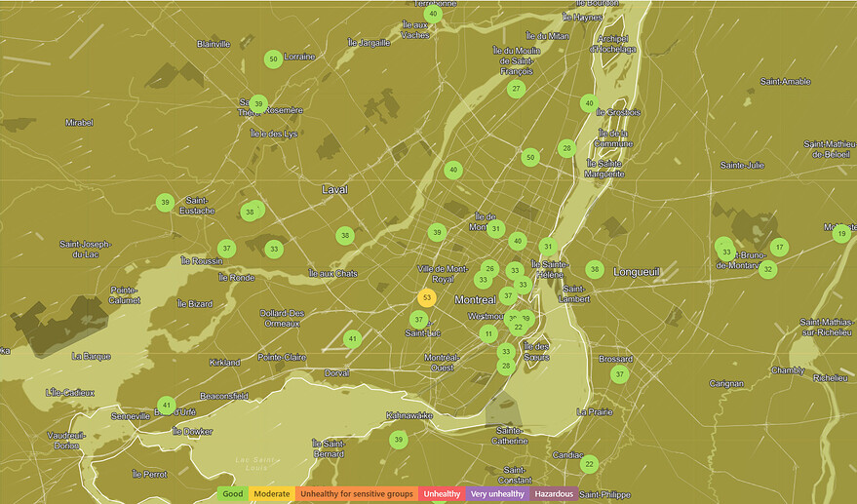
Task: Click the Hazardous legend entry
Action: (x=554, y=494)
